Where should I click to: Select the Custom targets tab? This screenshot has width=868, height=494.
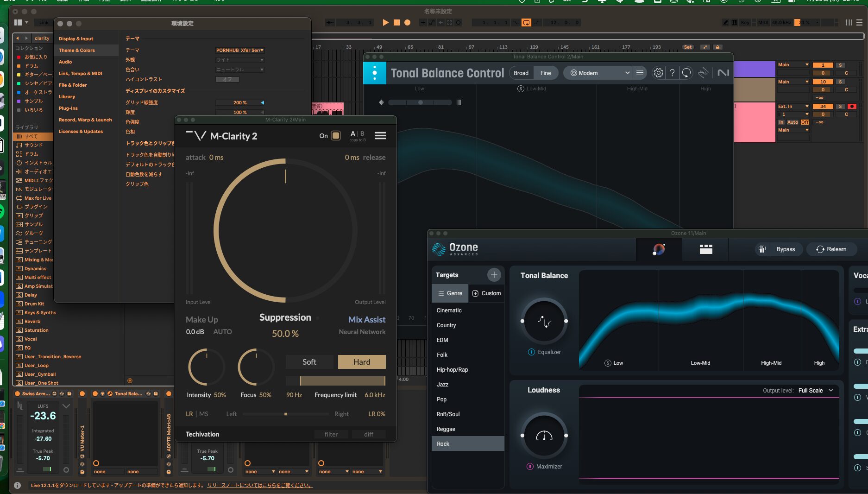(486, 293)
